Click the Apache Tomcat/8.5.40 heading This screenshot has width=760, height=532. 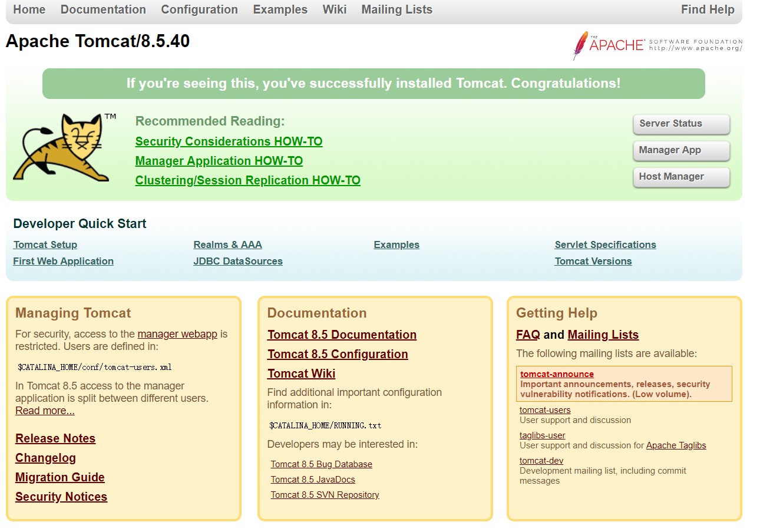coord(98,41)
